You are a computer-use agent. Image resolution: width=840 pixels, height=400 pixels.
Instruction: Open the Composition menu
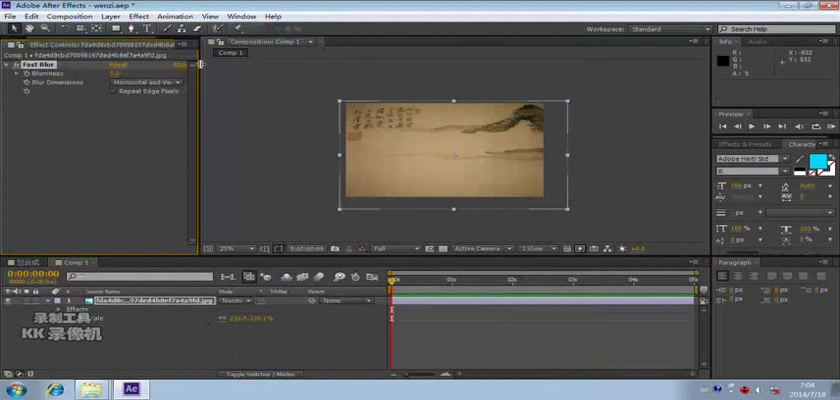pos(70,17)
